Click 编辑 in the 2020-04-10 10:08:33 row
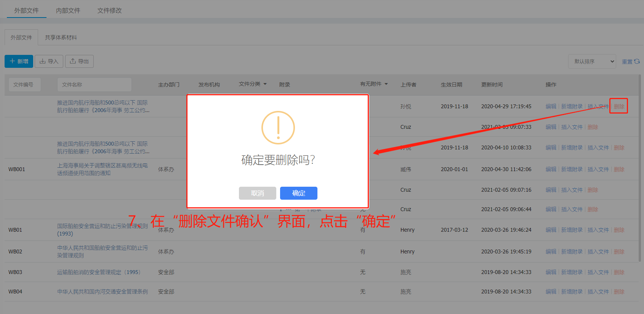Screen dimensions: 644x314 click(x=551, y=147)
